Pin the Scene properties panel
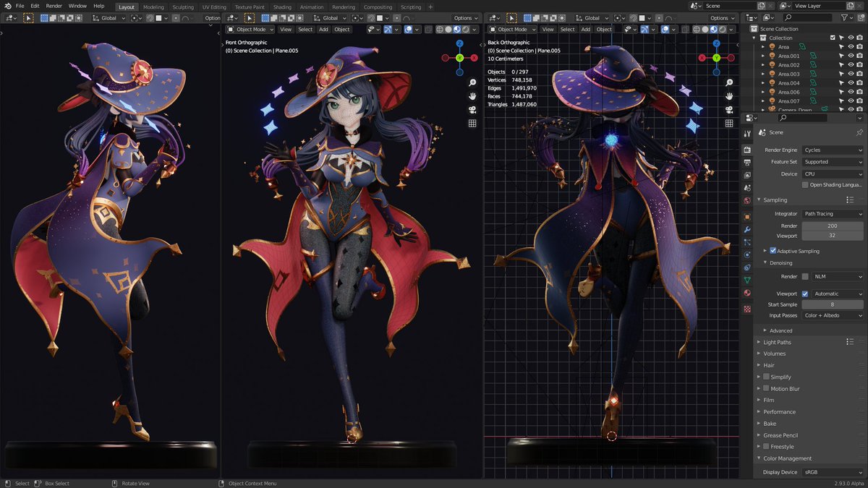The height and width of the screenshot is (488, 868). click(859, 133)
